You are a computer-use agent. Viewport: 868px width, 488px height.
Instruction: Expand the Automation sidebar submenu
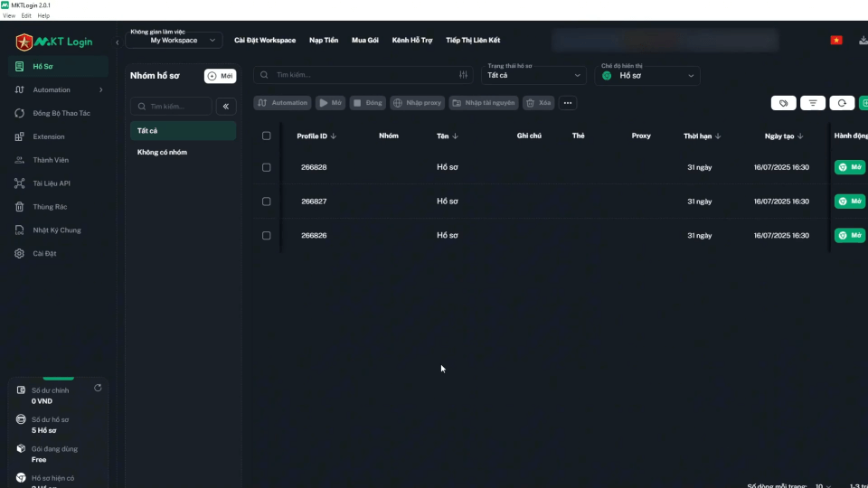click(x=100, y=90)
